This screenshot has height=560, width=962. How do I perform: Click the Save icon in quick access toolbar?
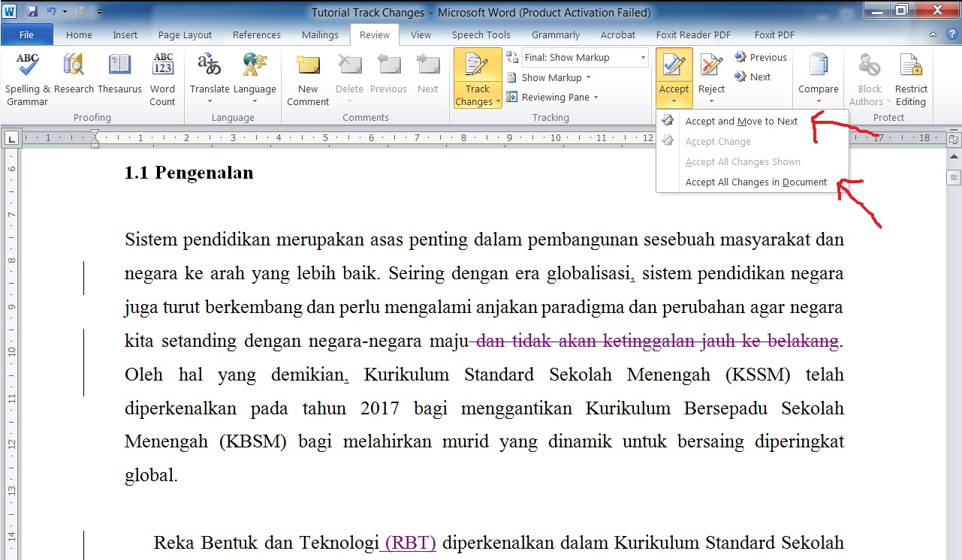(32, 12)
